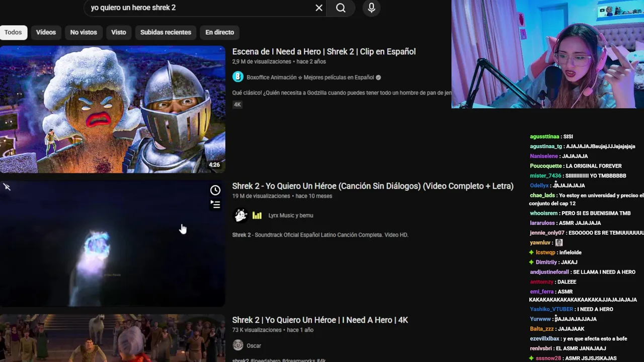The width and height of the screenshot is (644, 362).
Task: Click chat username whooisrem
Action: click(x=543, y=213)
